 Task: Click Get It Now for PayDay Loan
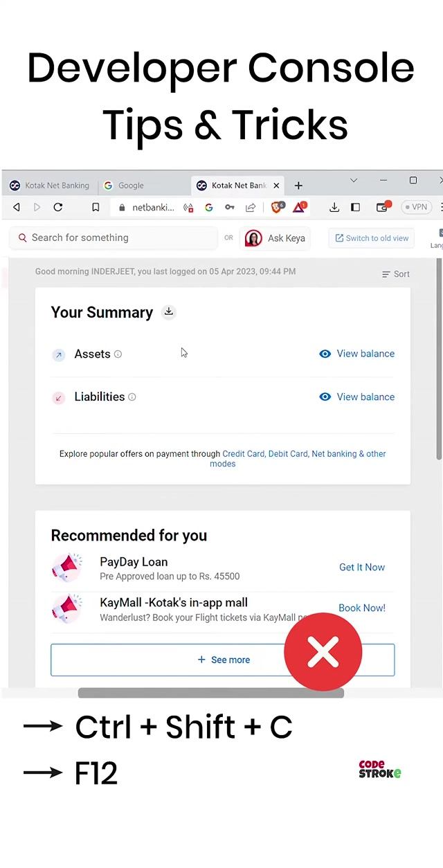point(361,567)
